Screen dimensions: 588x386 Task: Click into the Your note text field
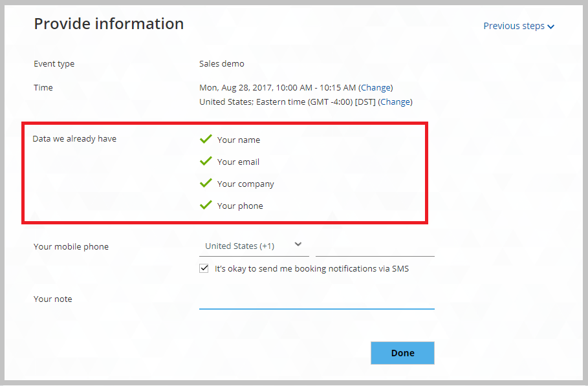(x=317, y=300)
